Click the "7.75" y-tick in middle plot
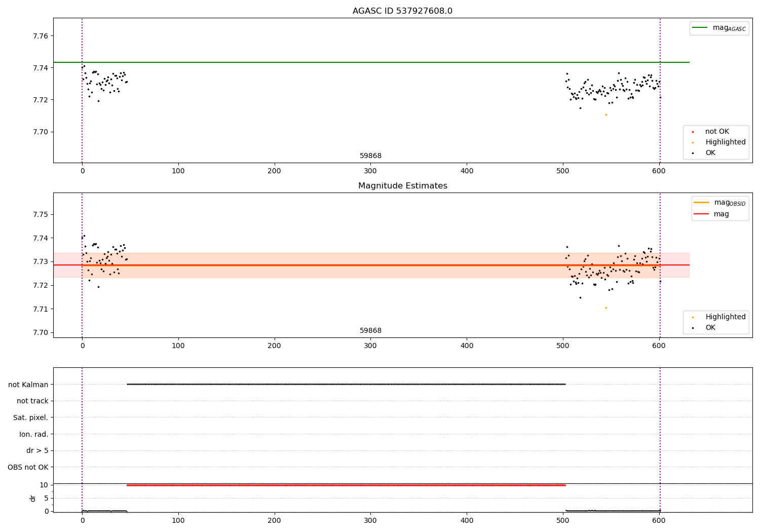The height and width of the screenshot is (532, 760). tap(41, 214)
